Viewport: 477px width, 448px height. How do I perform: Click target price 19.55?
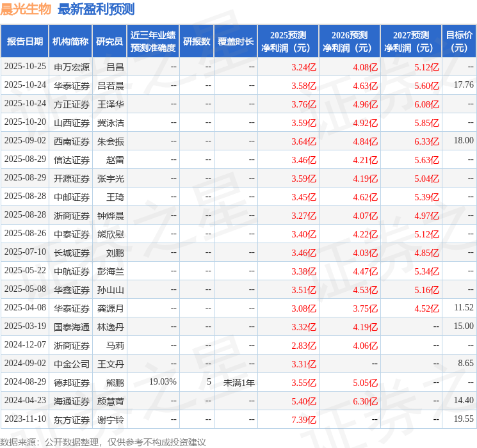464,419
